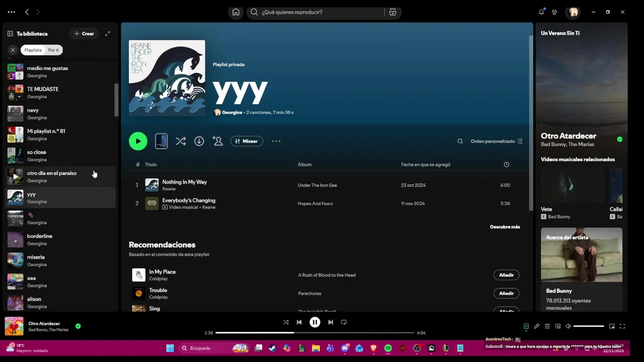Screen dimensions: 644x362
Task: Expand Tu biblioteca to full view
Action: pyautogui.click(x=107, y=34)
